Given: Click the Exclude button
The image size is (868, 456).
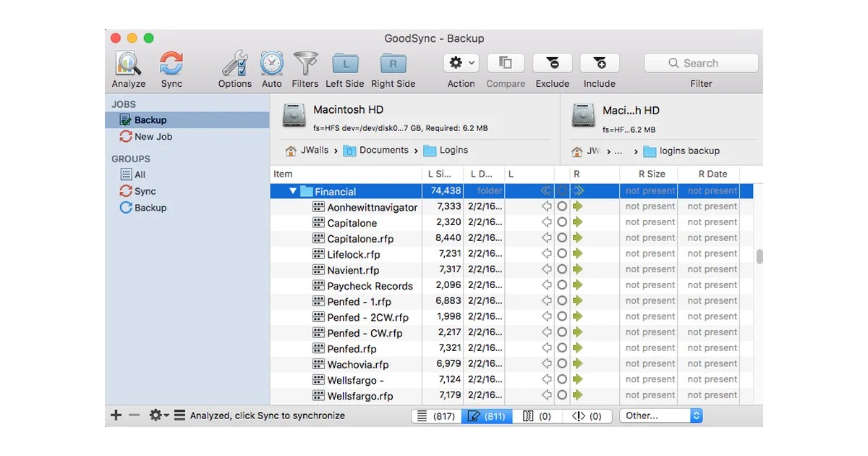Looking at the screenshot, I should [553, 63].
